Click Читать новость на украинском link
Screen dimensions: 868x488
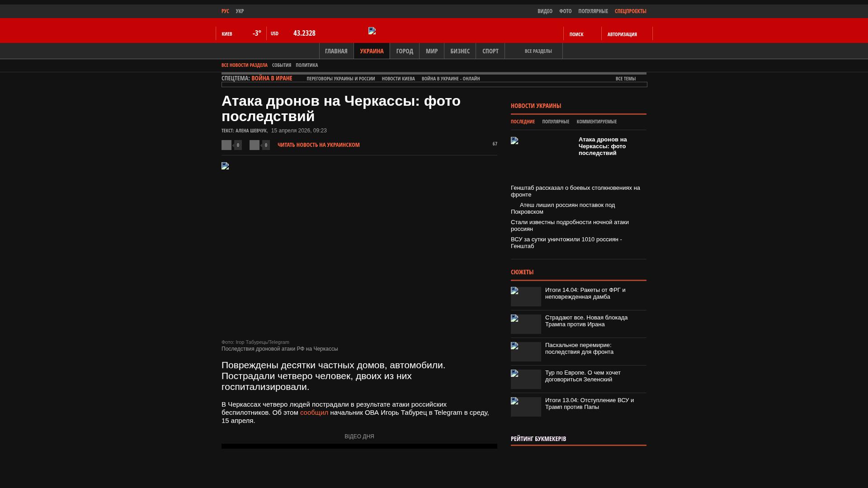click(x=318, y=145)
